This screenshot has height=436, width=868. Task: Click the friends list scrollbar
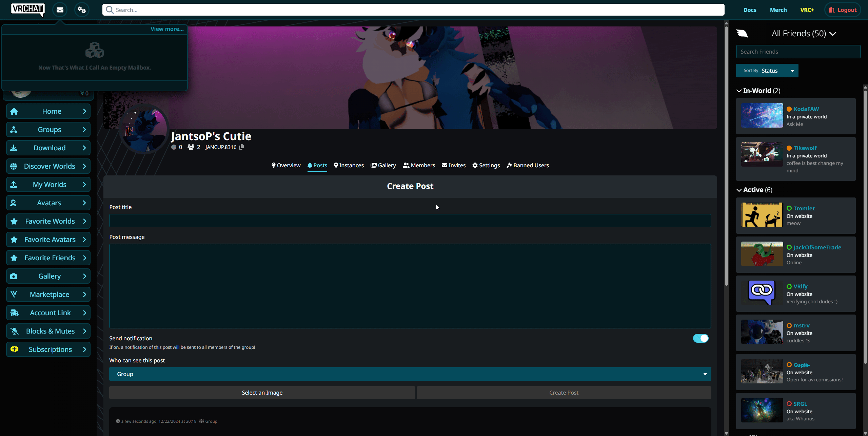pos(865,227)
